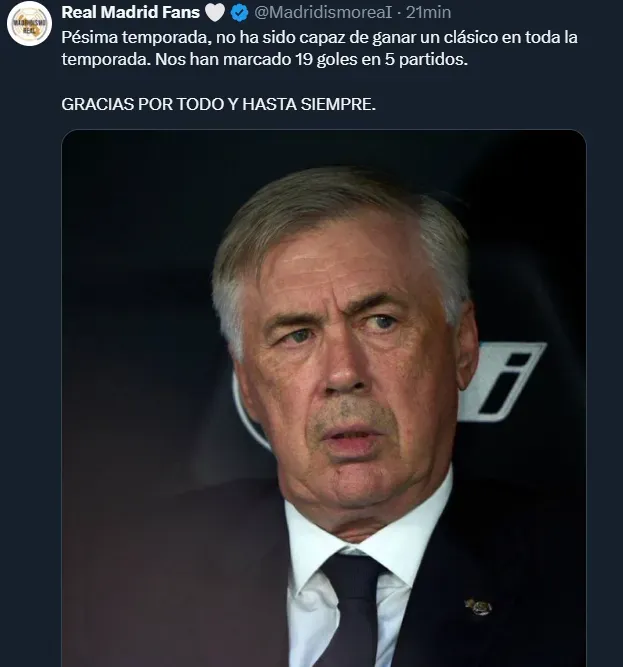Click the dark top-left corner of the photo
Screen dimensions: 623x667
90,160
